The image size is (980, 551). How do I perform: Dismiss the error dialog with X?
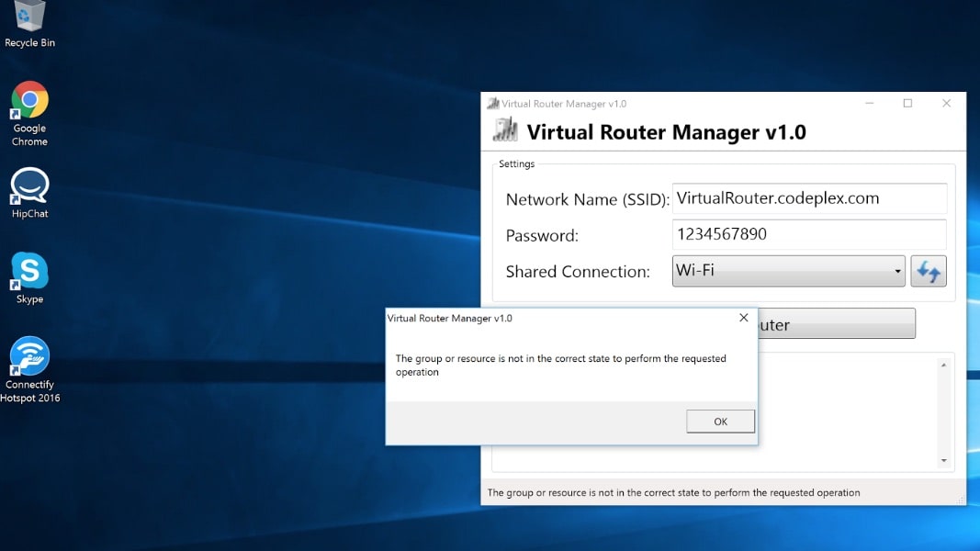point(744,318)
